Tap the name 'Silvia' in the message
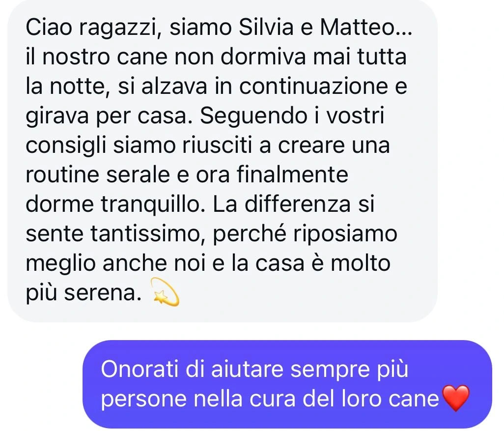Screen dimensions: 504x431 coord(266,27)
